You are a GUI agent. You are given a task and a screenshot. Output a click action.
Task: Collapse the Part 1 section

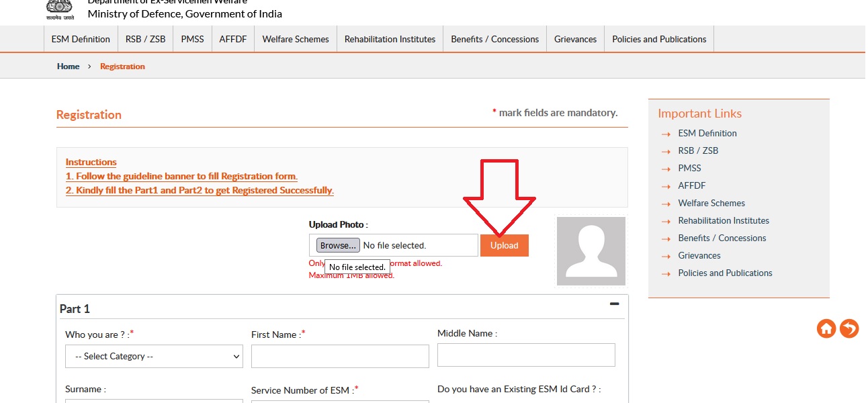coord(614,304)
